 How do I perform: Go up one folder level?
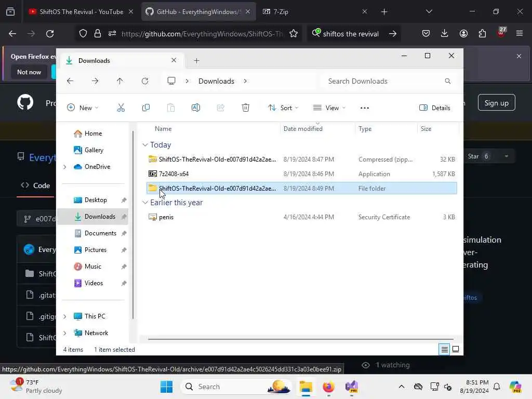[120, 81]
